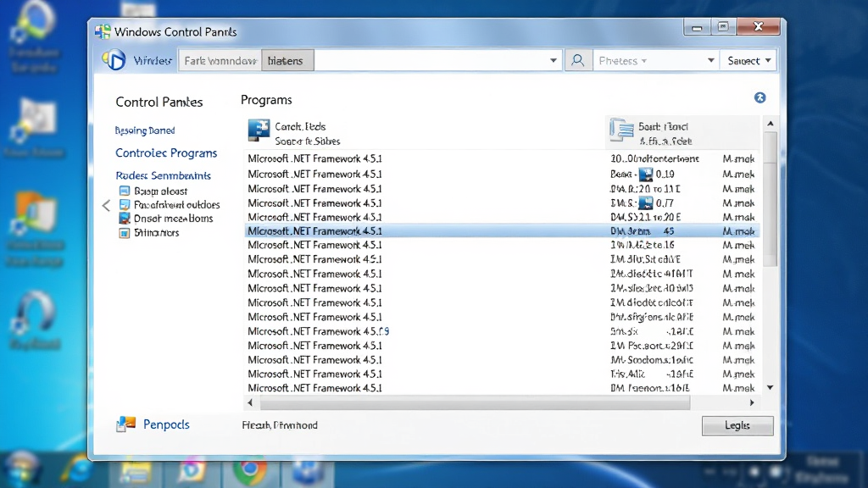This screenshot has height=488, width=868.
Task: Open File Explorer from the taskbar
Action: 136,471
